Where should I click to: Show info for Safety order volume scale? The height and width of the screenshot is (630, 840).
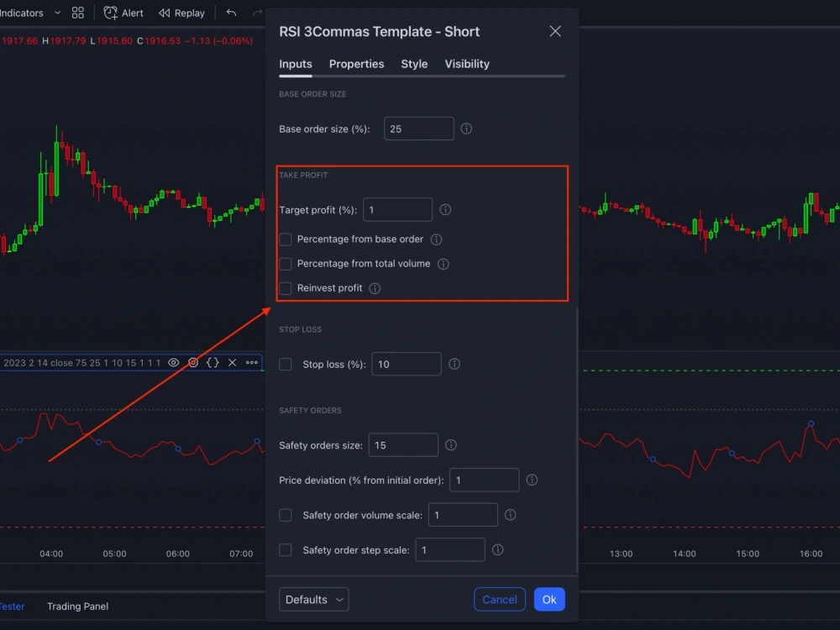pyautogui.click(x=510, y=515)
